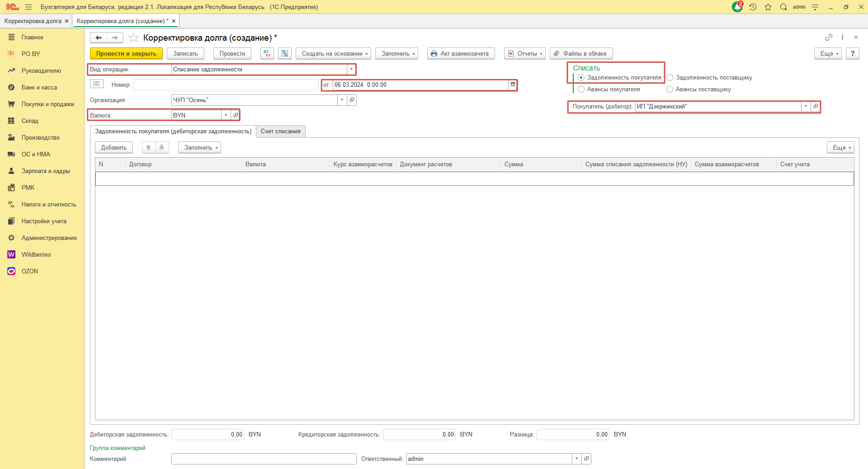The height and width of the screenshot is (469, 868).
Task: Switch to the Корректировка долга window tab
Action: click(33, 21)
